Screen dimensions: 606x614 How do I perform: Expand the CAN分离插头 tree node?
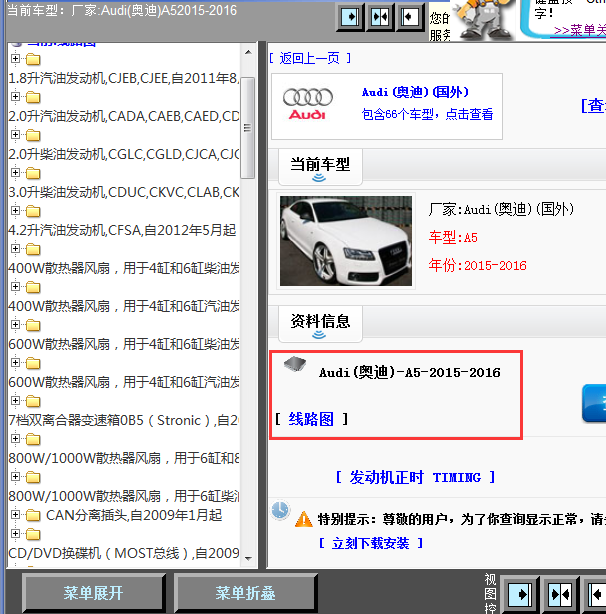coord(15,515)
